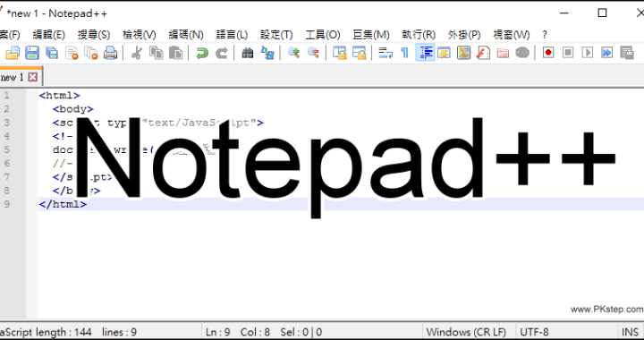Place the cursor in the <html> opening tag line
Image resolution: width=644 pixels, height=340 pixels.
point(60,96)
